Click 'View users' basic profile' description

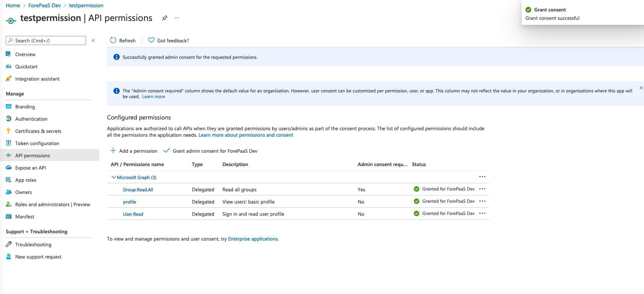tap(248, 202)
